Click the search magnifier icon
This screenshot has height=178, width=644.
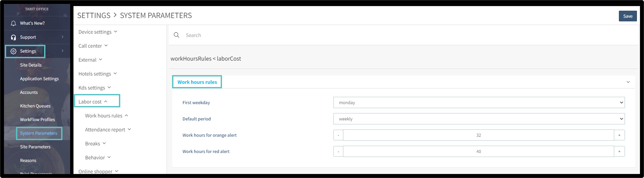(x=176, y=35)
